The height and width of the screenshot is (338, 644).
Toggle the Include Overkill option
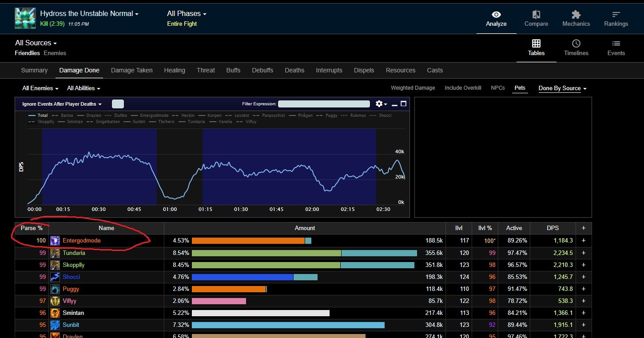[x=463, y=88]
